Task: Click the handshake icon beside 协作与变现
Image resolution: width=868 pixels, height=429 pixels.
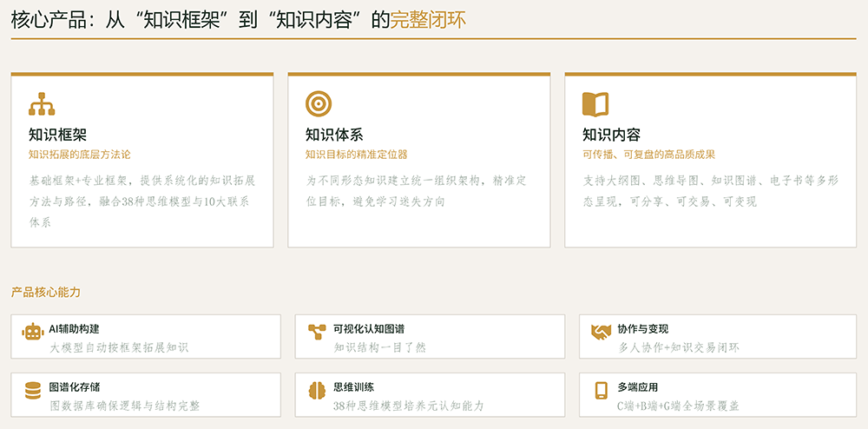Action: (601, 332)
